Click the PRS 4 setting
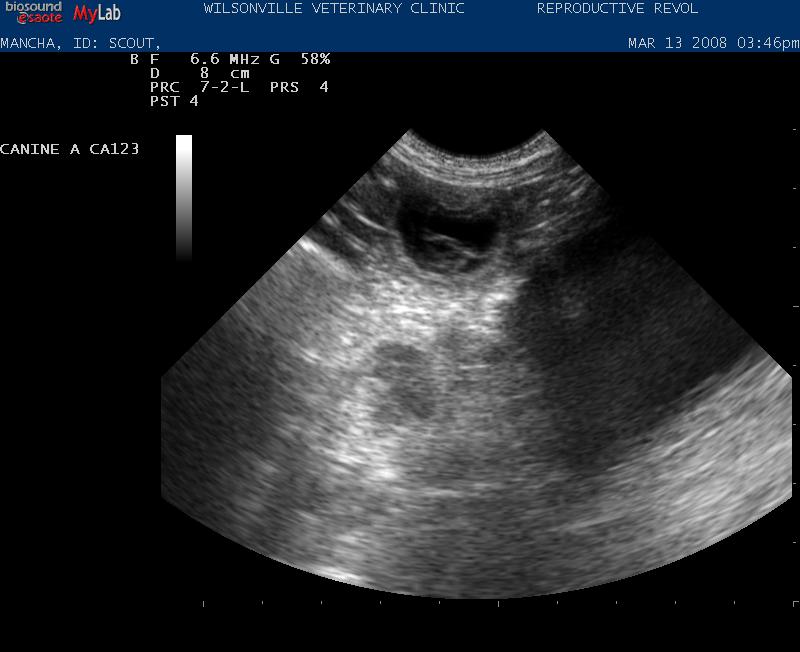The height and width of the screenshot is (652, 800). pos(299,87)
